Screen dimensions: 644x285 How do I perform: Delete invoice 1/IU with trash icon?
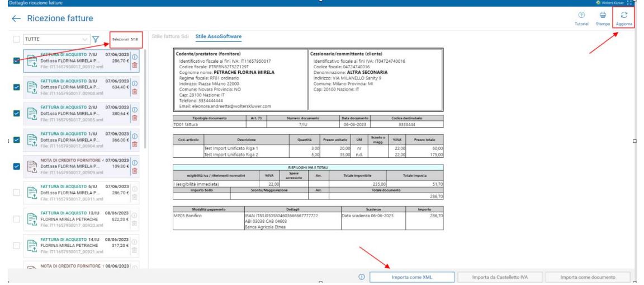134,144
